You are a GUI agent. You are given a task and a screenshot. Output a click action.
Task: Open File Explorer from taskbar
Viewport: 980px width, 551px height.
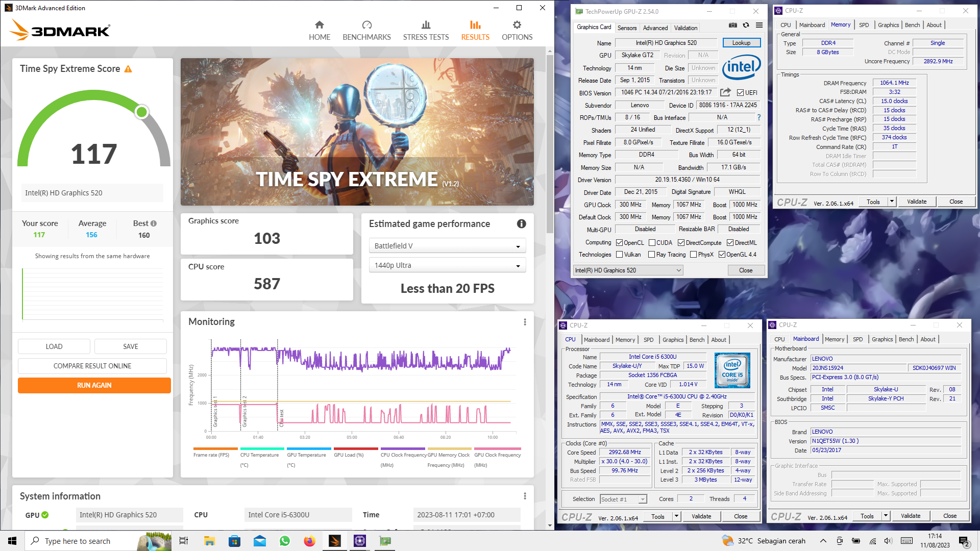[x=209, y=541]
